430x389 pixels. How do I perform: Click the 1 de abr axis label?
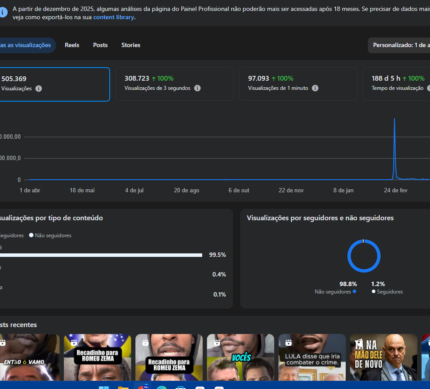click(x=30, y=191)
